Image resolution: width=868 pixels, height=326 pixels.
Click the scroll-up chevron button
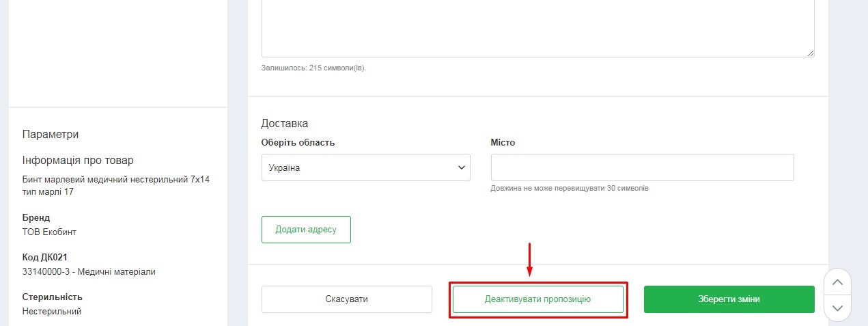[838, 282]
